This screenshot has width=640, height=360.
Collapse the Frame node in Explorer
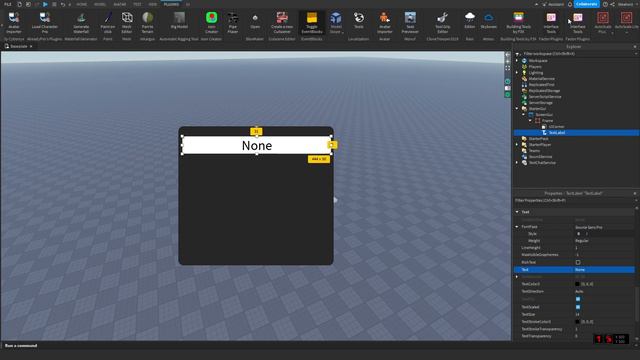click(531, 120)
